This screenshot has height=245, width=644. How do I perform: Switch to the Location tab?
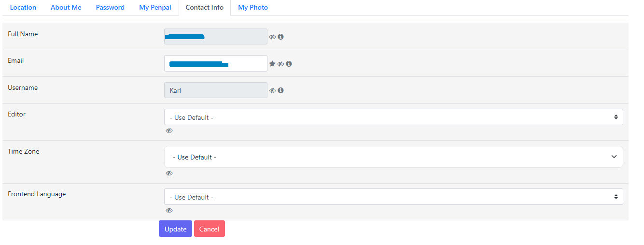[23, 8]
